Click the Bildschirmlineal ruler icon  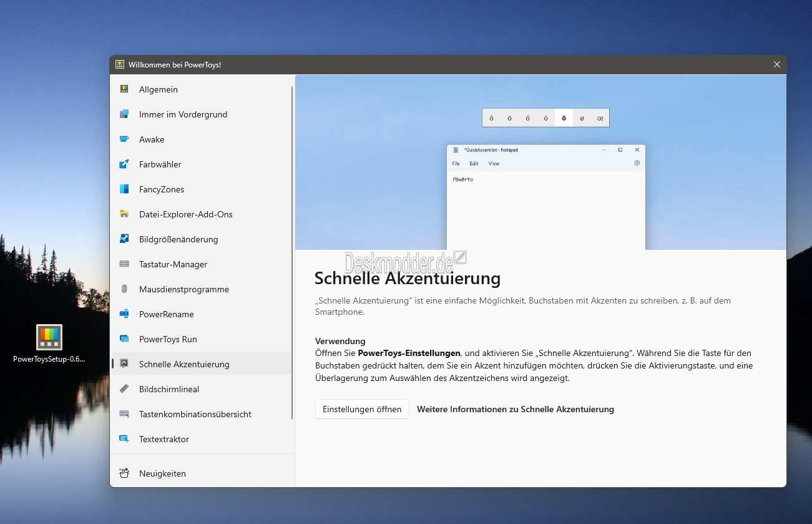(x=124, y=389)
